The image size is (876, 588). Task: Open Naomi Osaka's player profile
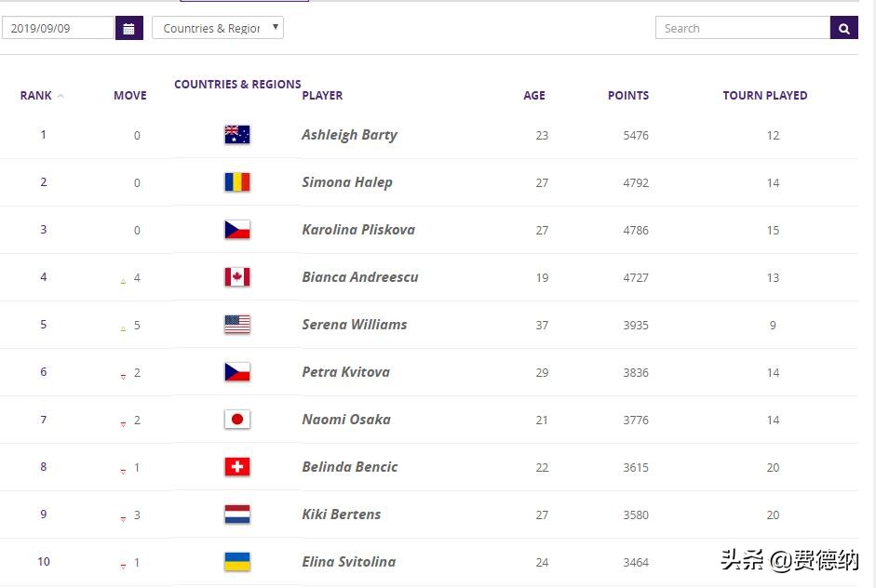pyautogui.click(x=345, y=420)
